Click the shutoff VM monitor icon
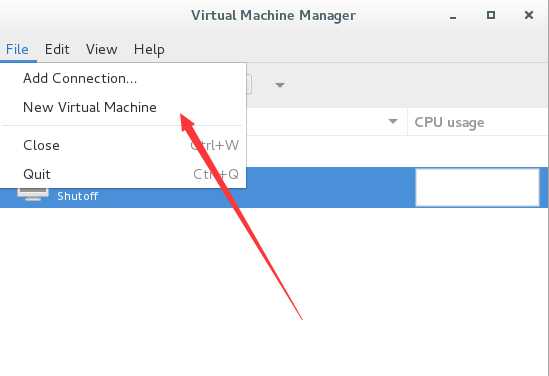 pyautogui.click(x=33, y=194)
